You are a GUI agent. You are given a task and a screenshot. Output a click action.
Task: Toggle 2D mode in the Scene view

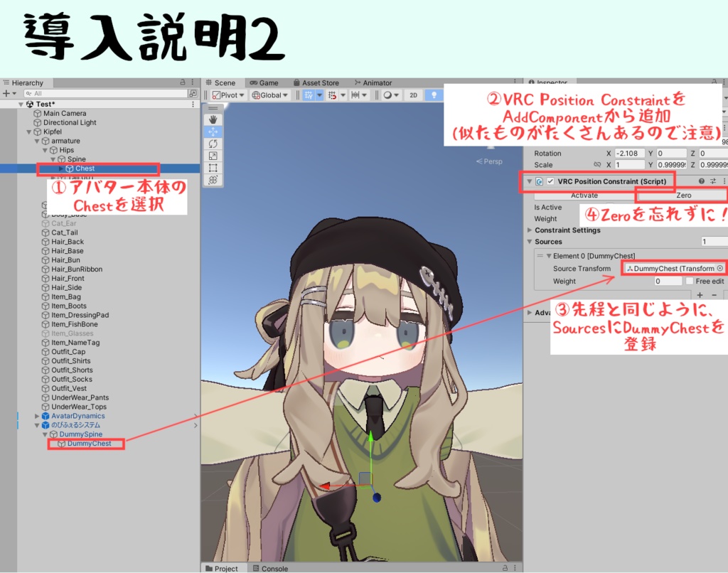413,95
